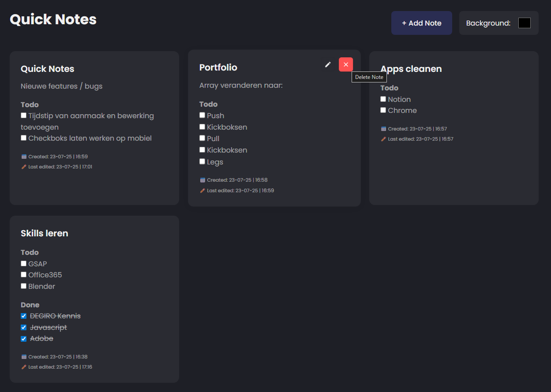The height and width of the screenshot is (392, 551).
Task: Toggle the Legs checkbox
Action: [202, 161]
